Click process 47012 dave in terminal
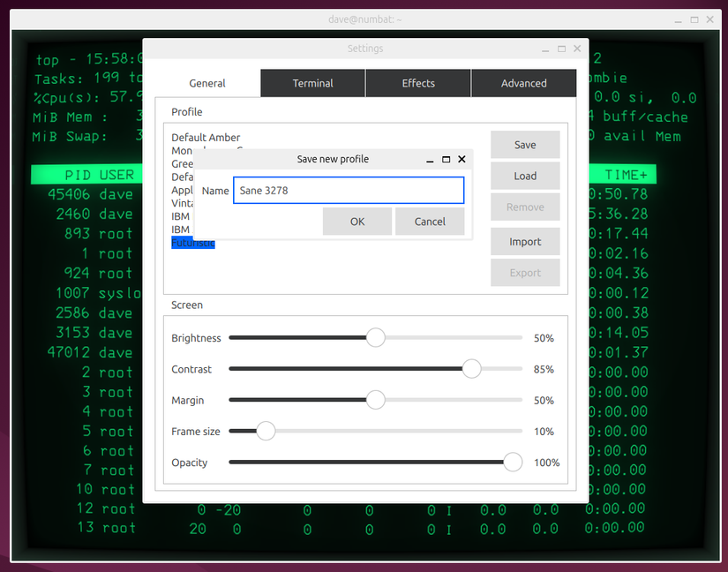Screen dimensions: 728x572 pos(90,352)
